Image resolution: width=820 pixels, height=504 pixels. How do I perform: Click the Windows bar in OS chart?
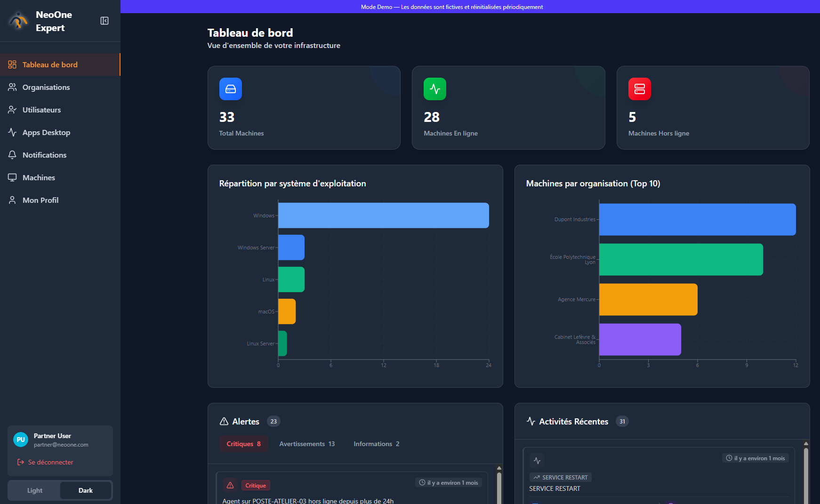coord(383,216)
